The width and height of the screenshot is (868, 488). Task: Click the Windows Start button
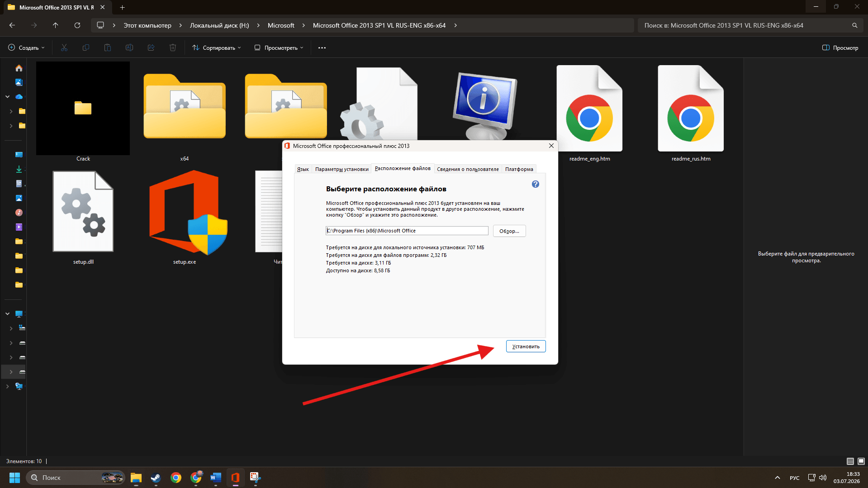[14, 478]
